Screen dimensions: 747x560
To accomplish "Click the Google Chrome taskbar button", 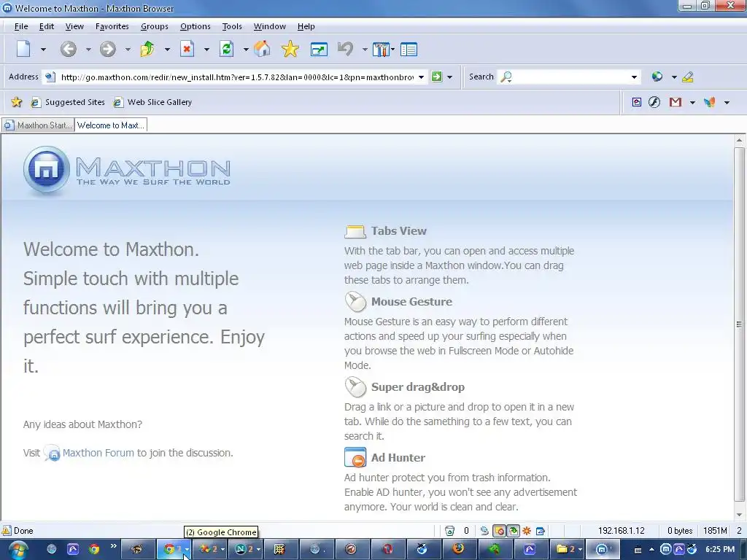I will [174, 550].
